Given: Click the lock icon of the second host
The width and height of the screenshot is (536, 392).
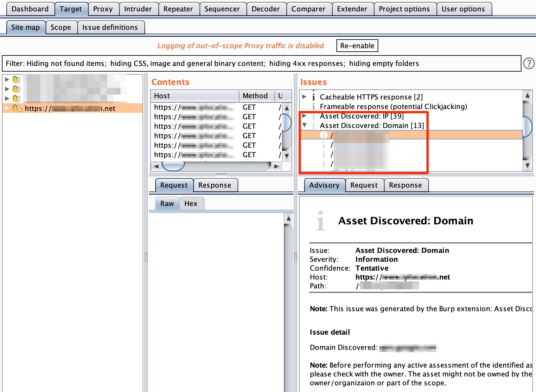Looking at the screenshot, I should click(x=16, y=89).
